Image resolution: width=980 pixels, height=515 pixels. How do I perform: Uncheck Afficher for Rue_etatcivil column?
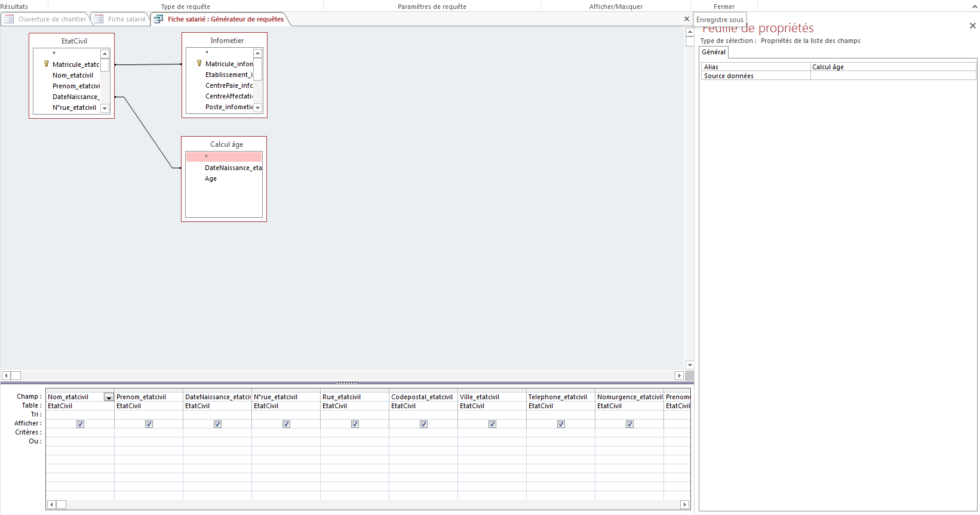(x=355, y=424)
